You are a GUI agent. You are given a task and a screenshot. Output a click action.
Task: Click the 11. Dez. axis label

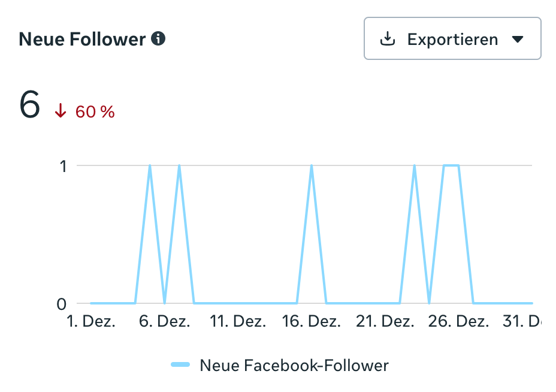pyautogui.click(x=237, y=321)
